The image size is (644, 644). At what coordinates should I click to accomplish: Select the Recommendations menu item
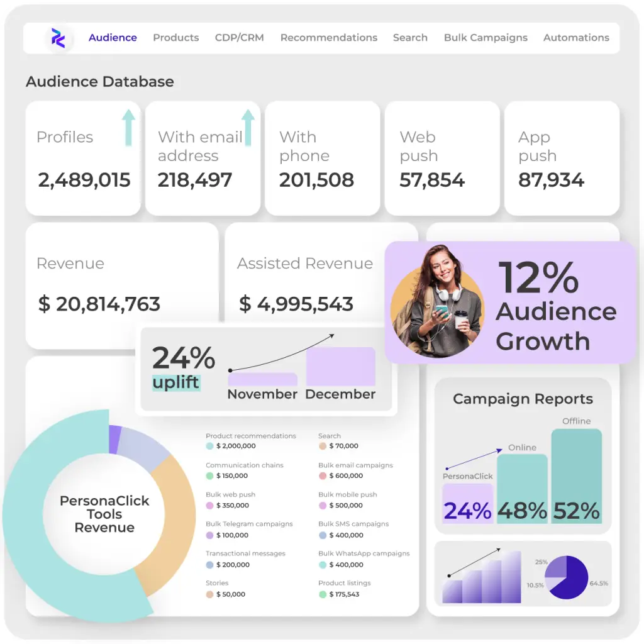[x=328, y=38]
